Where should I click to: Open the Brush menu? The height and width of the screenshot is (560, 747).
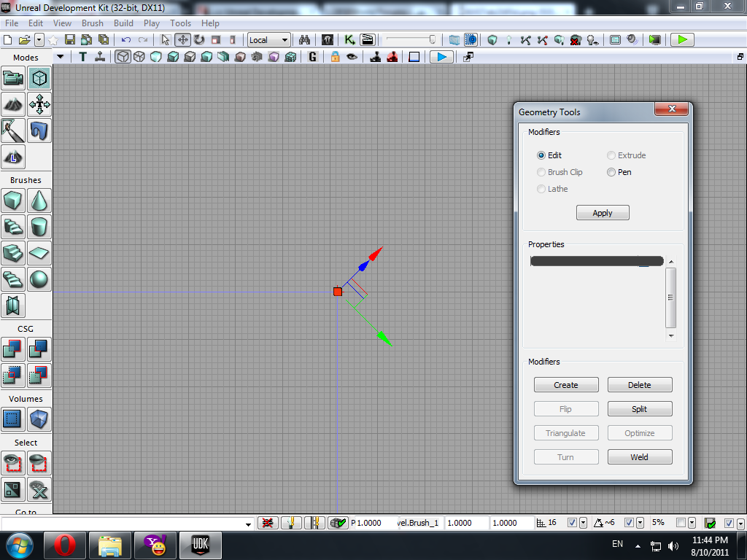pyautogui.click(x=93, y=23)
